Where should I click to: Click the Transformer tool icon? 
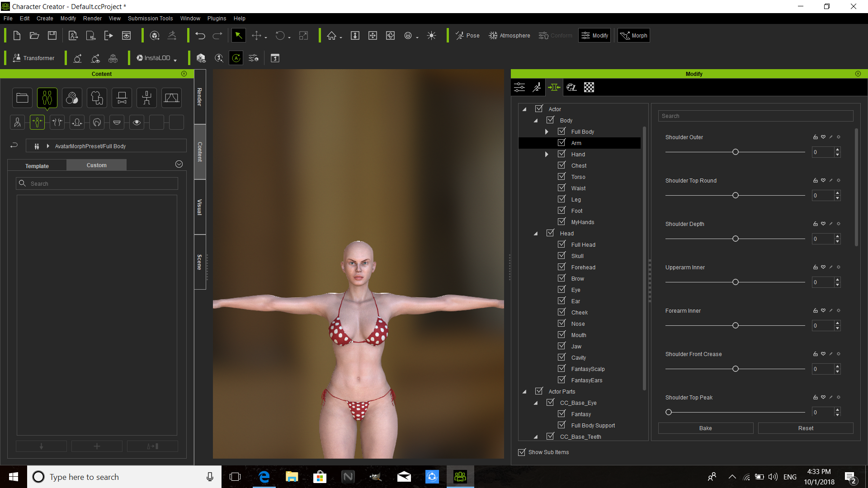click(x=16, y=58)
